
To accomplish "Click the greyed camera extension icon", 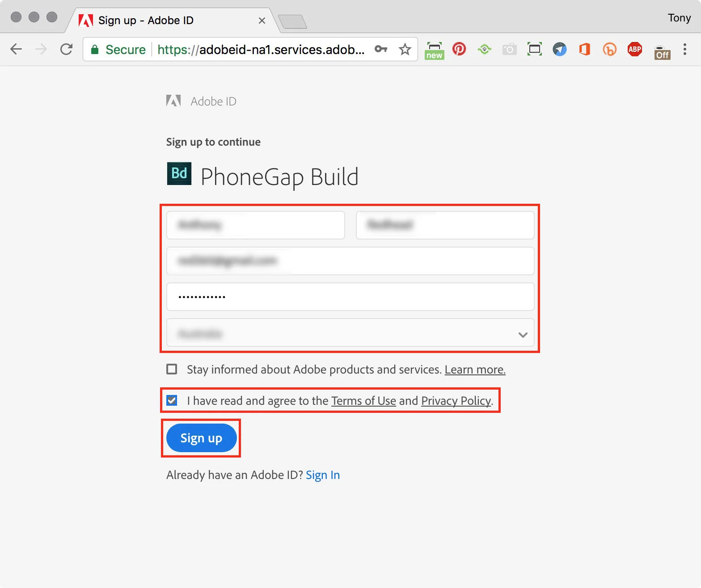I will pyautogui.click(x=509, y=49).
